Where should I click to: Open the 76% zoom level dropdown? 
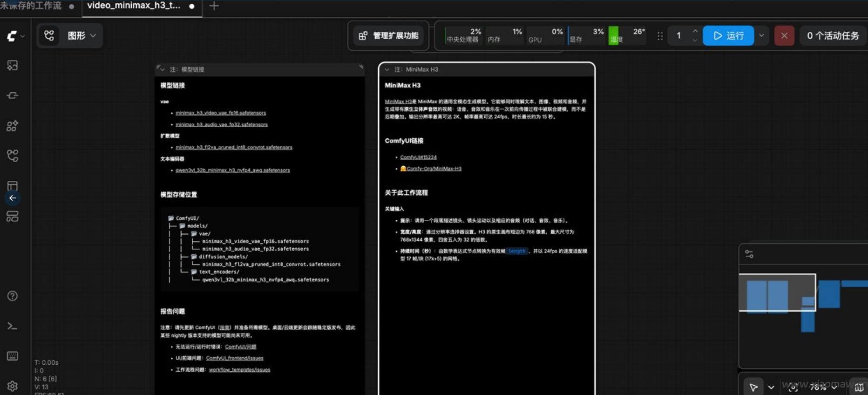coord(822,387)
